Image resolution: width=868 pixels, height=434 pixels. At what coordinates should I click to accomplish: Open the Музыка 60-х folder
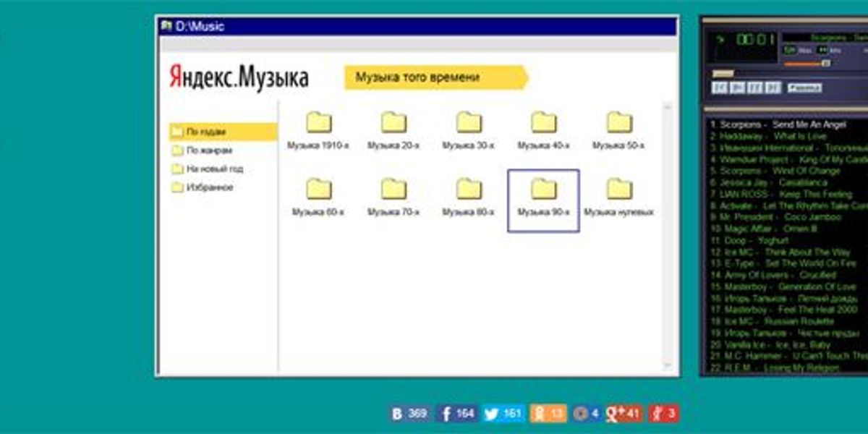coord(318,197)
